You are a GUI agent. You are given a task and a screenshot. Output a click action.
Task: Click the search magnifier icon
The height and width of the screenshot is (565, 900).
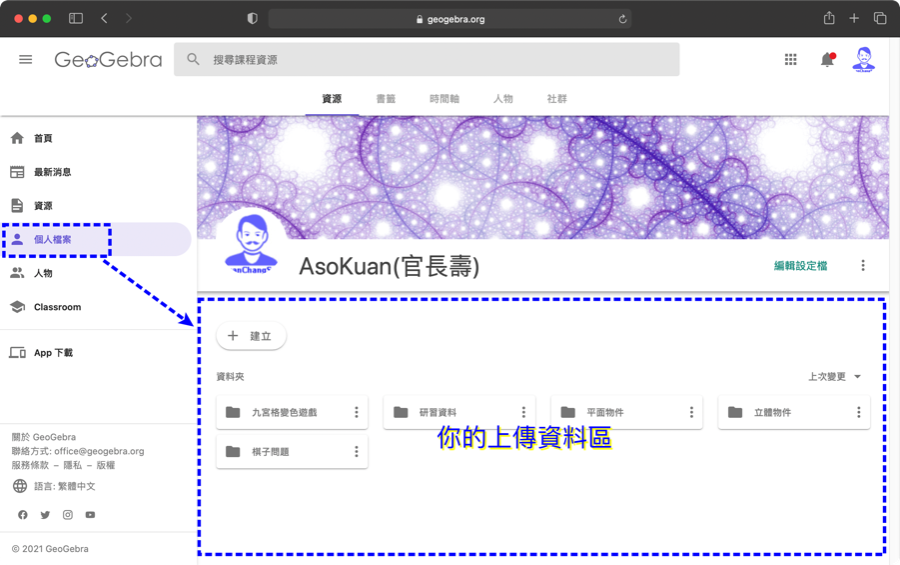tap(193, 59)
